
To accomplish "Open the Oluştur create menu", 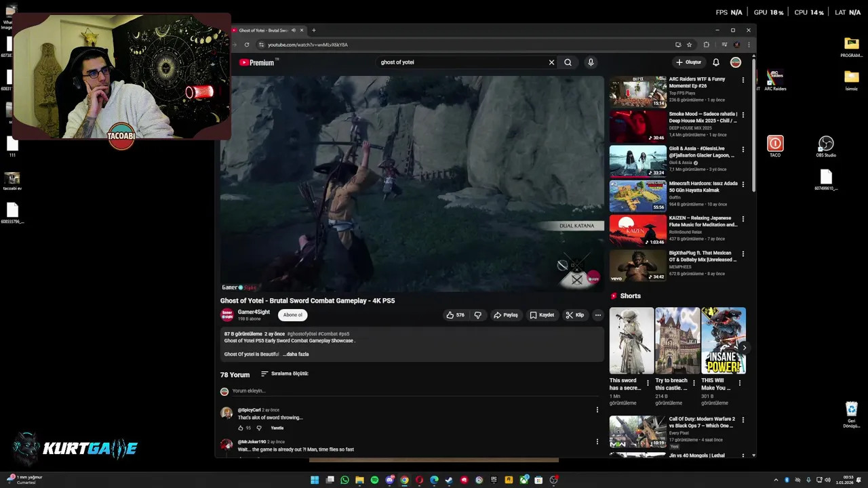I will tap(688, 62).
